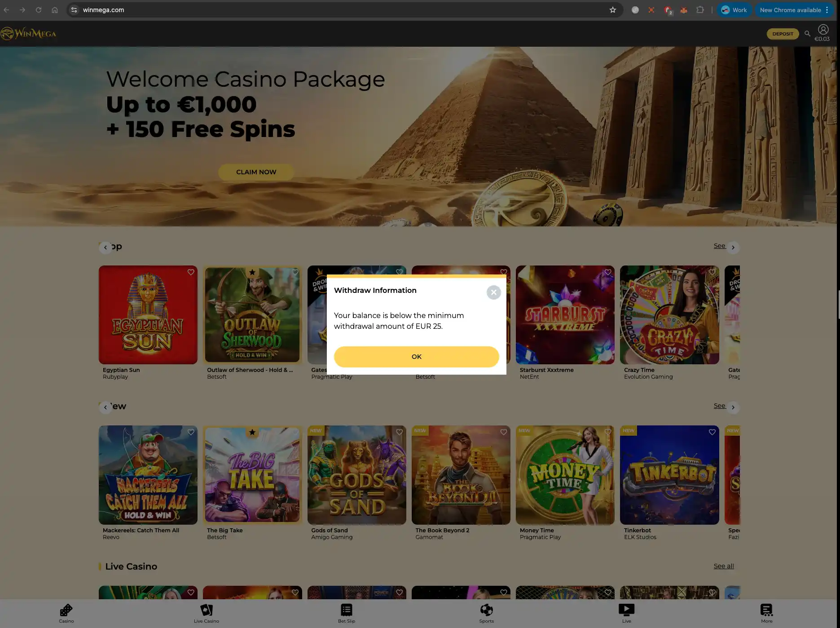Open The Big Take game thumbnail

(x=252, y=475)
